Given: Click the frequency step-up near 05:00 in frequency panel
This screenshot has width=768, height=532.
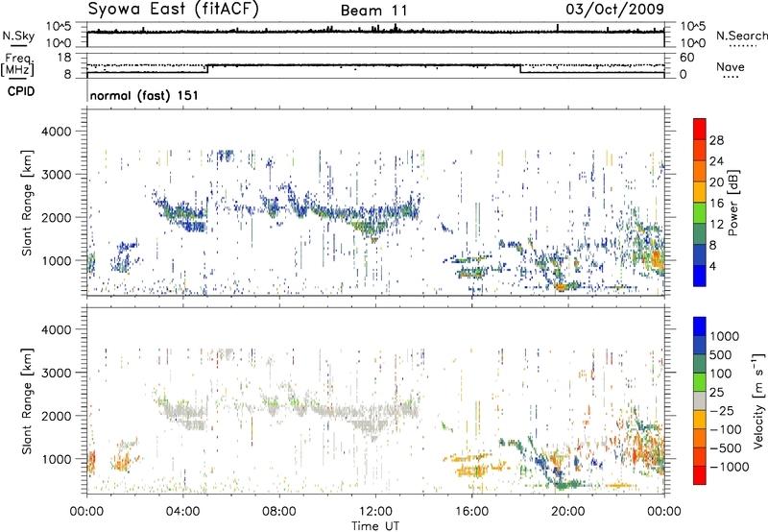Looking at the screenshot, I should tap(208, 68).
